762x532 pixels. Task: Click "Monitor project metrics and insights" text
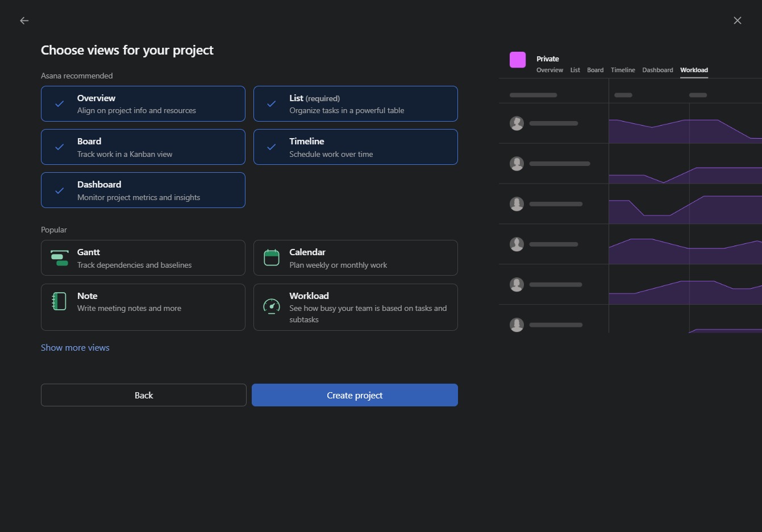139,197
